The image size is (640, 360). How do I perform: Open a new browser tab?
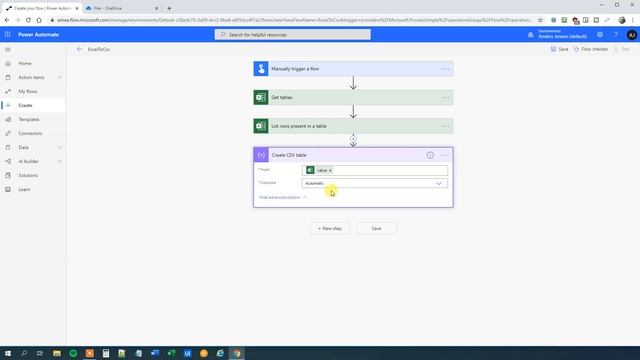point(169,8)
